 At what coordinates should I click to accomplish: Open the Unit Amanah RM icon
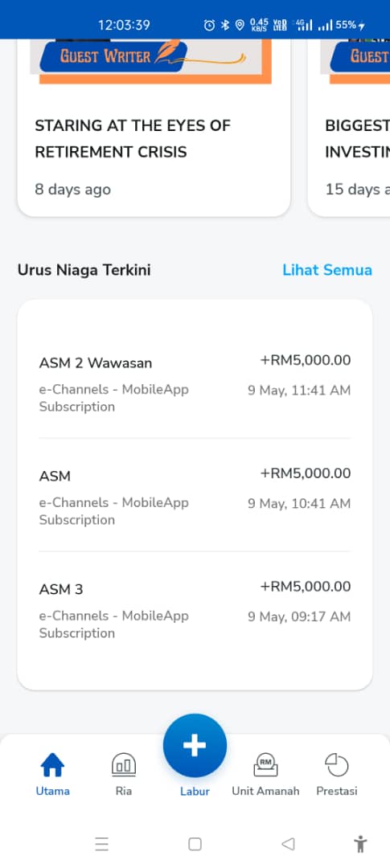tap(265, 766)
